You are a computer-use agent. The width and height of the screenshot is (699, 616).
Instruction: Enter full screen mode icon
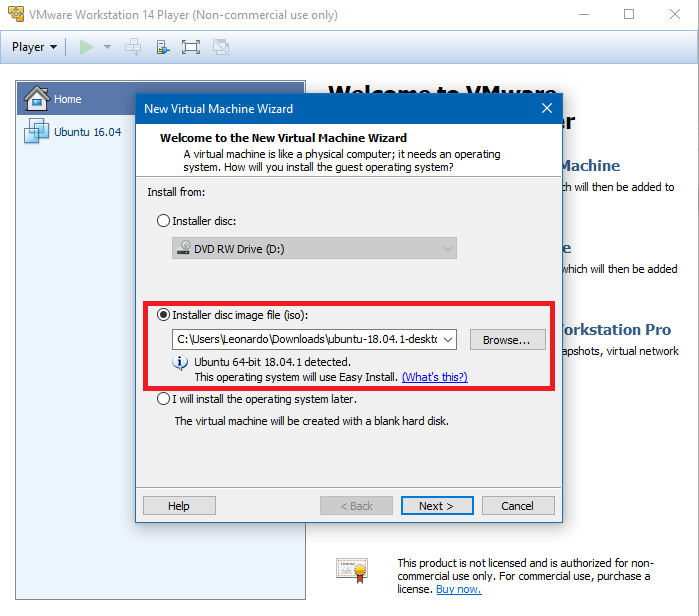(x=191, y=47)
